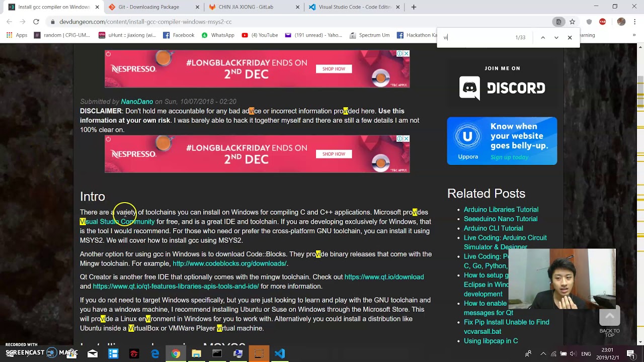Open the random | CPIG-UM bookmark
644x362 pixels.
[x=62, y=35]
